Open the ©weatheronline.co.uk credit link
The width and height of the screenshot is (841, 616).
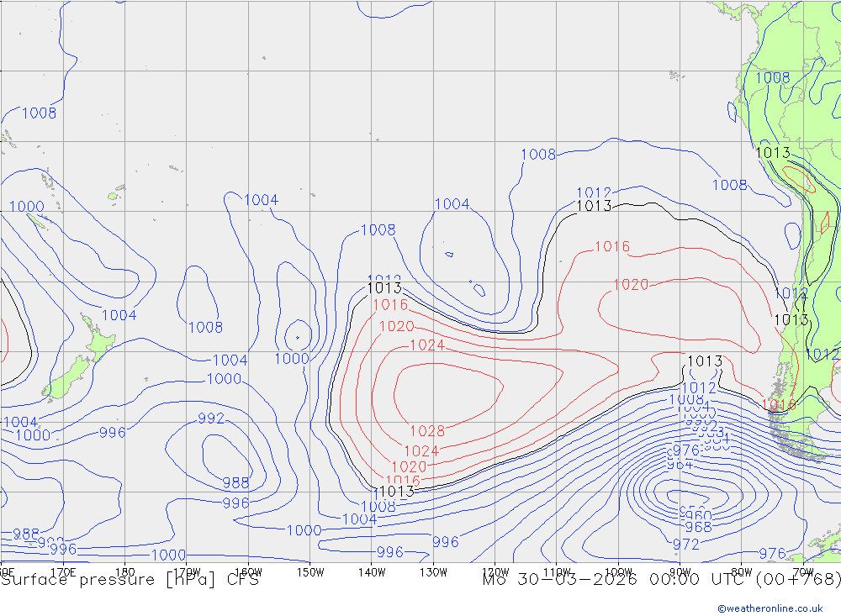coord(770,608)
